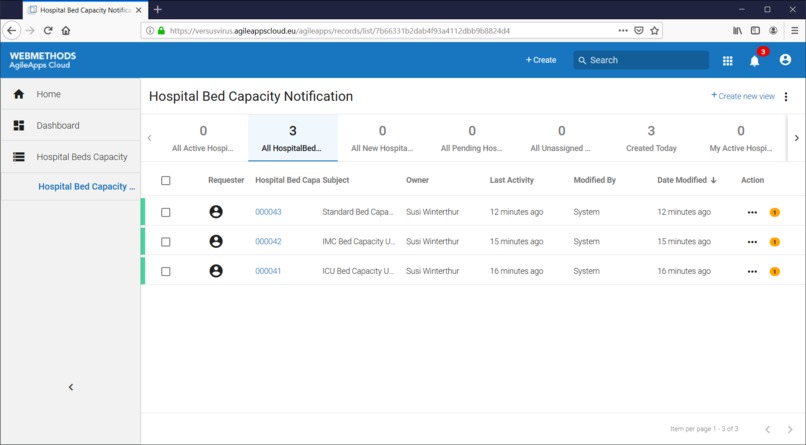Switch to Created Today view
This screenshot has width=806, height=445.
click(651, 138)
